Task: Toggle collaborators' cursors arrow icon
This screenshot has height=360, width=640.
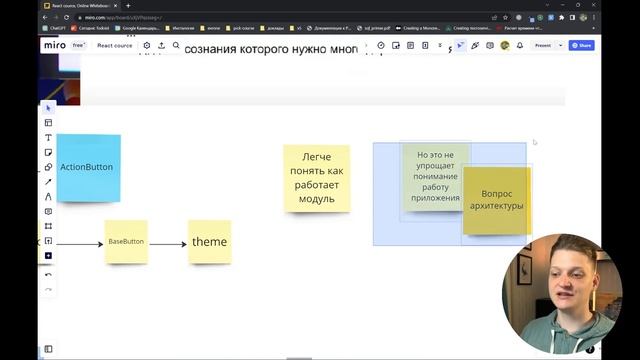Action: pyautogui.click(x=460, y=45)
